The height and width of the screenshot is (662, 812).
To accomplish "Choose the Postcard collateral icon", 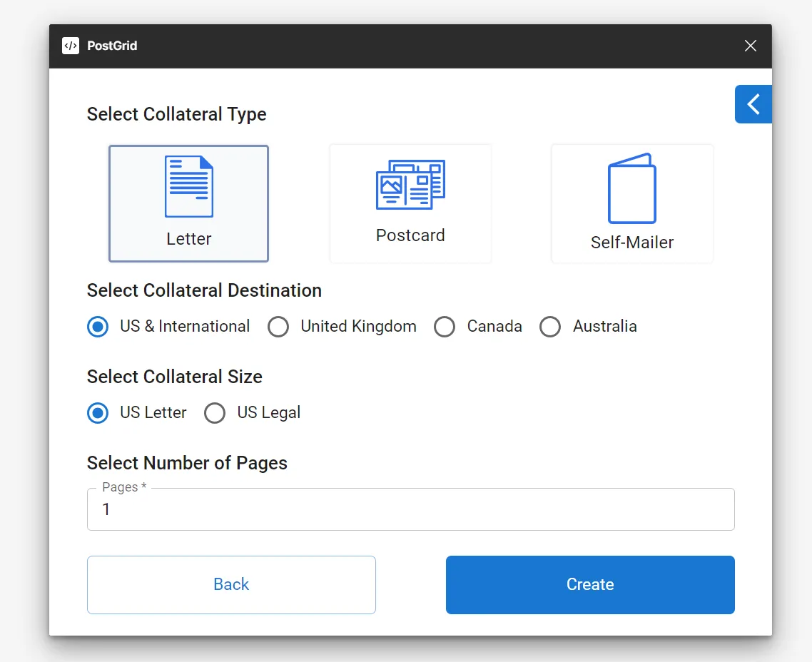I will pos(410,185).
